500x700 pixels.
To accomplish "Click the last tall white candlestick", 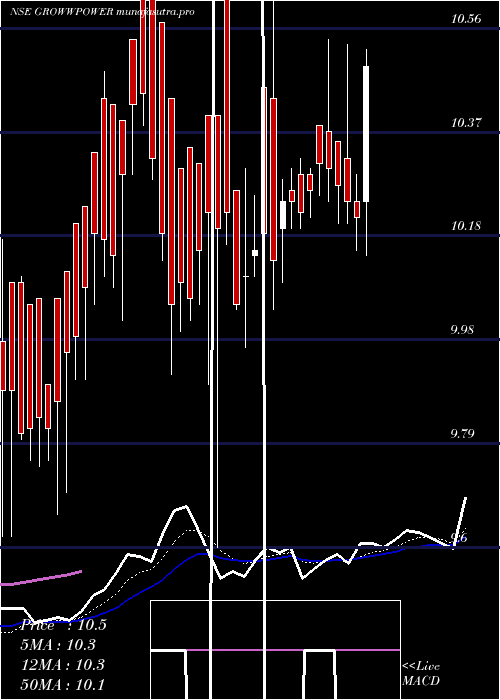I will [366, 134].
